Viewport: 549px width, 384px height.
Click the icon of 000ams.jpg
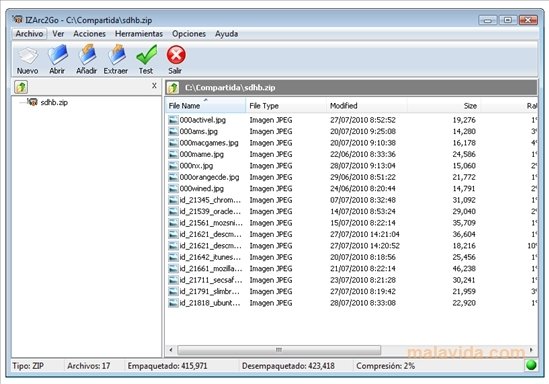[173, 132]
